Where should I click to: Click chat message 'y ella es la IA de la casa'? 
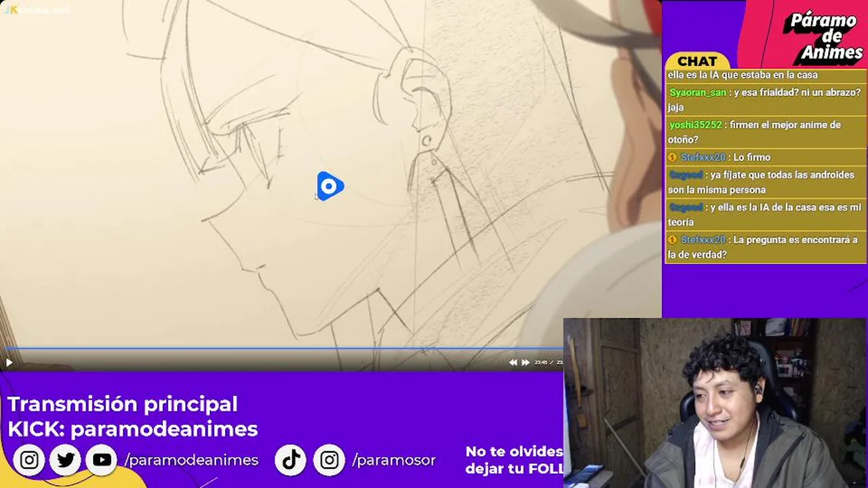point(764,215)
